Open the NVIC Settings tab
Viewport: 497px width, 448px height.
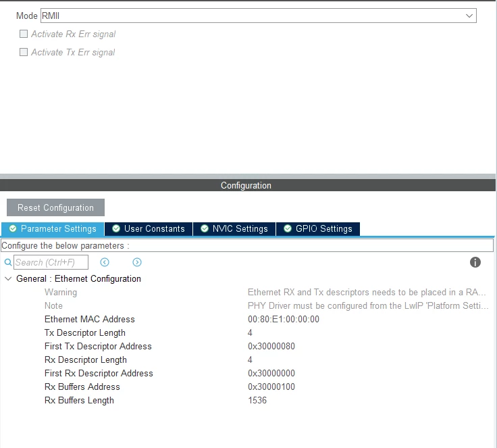pyautogui.click(x=234, y=229)
